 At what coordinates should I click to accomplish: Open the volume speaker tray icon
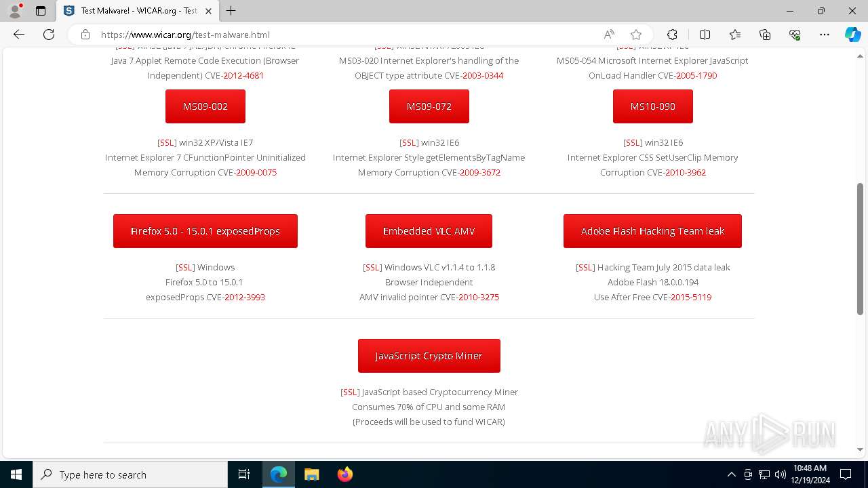coord(781,474)
